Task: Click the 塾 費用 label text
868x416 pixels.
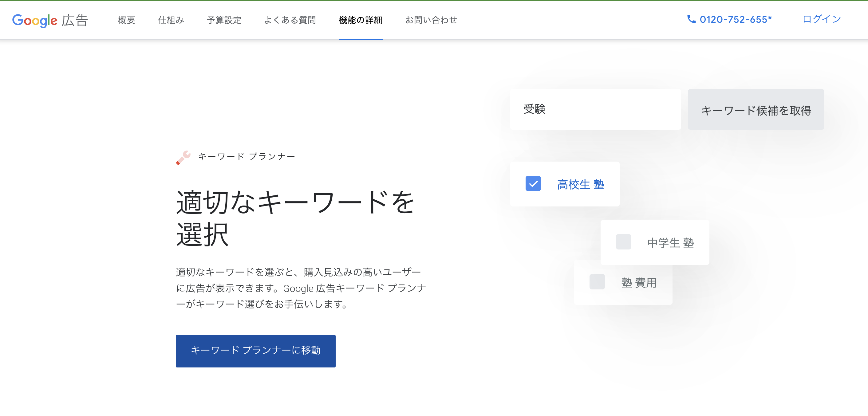Action: 639,283
